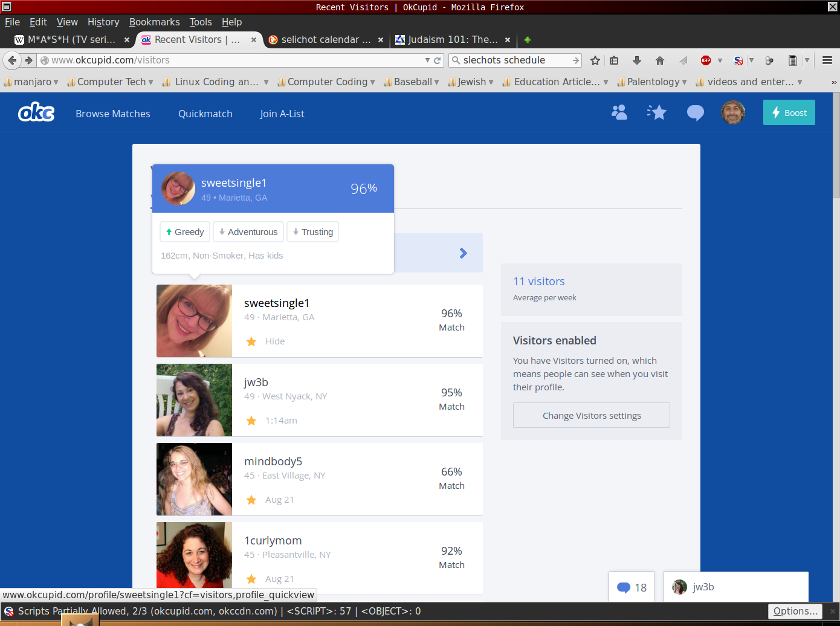The height and width of the screenshot is (626, 840).
Task: Open the visitors people icon in header
Action: 619,112
